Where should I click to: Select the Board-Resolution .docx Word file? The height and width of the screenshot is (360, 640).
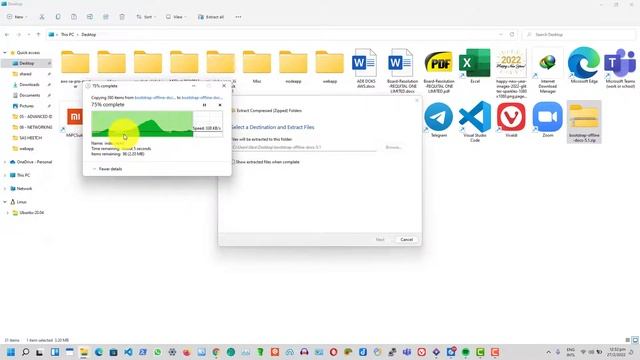point(402,71)
